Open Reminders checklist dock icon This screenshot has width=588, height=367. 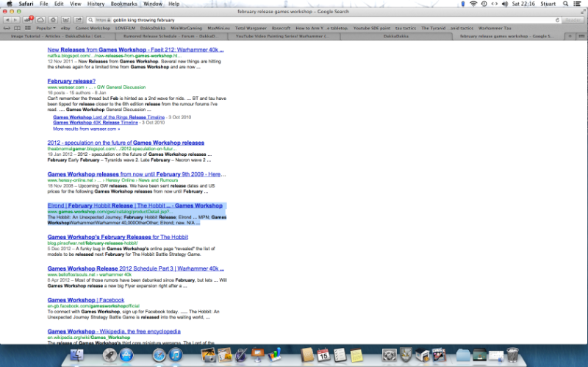pyautogui.click(x=340, y=354)
